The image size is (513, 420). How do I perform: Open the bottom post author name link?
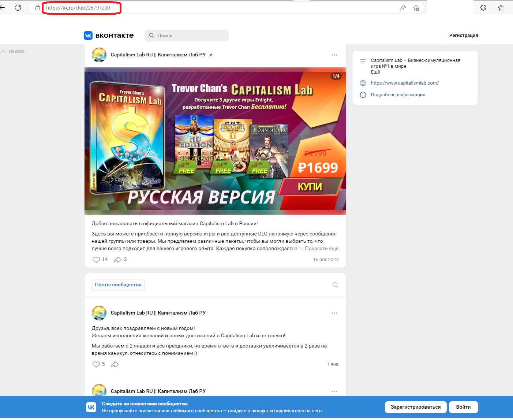(x=158, y=391)
